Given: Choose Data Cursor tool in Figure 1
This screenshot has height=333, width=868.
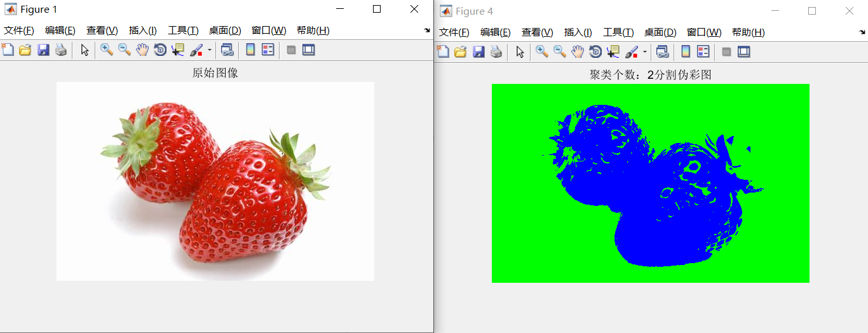Looking at the screenshot, I should 177,50.
